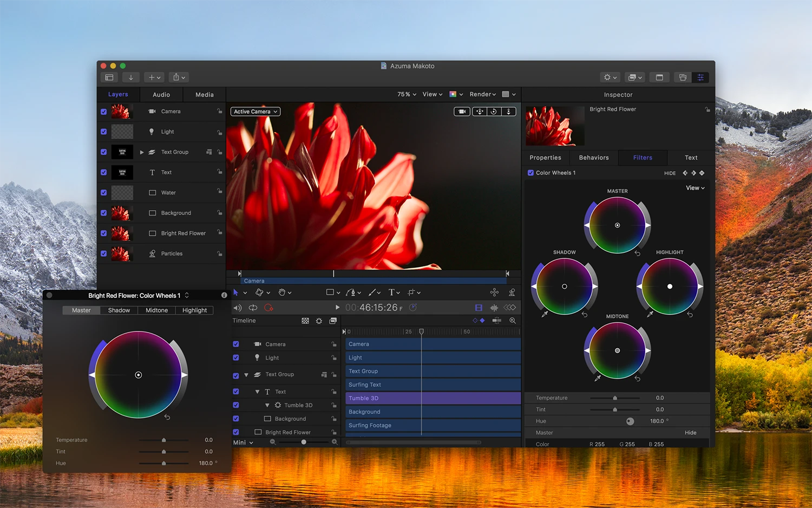
Task: Open the Audio tab in the Layers pane
Action: (x=161, y=94)
